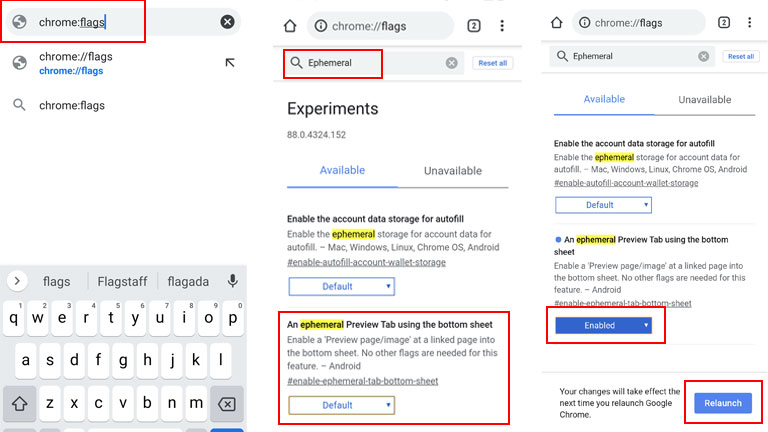Pick the 'Flagstaff' keyboard word suggestion
768x432 pixels.
point(122,282)
